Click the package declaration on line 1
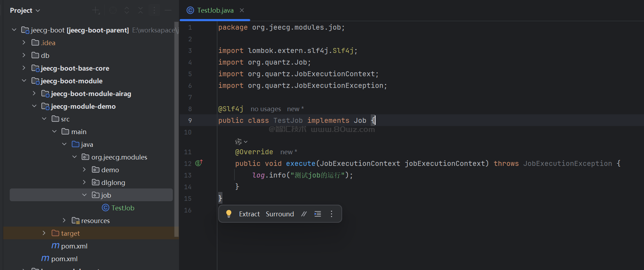 281,27
